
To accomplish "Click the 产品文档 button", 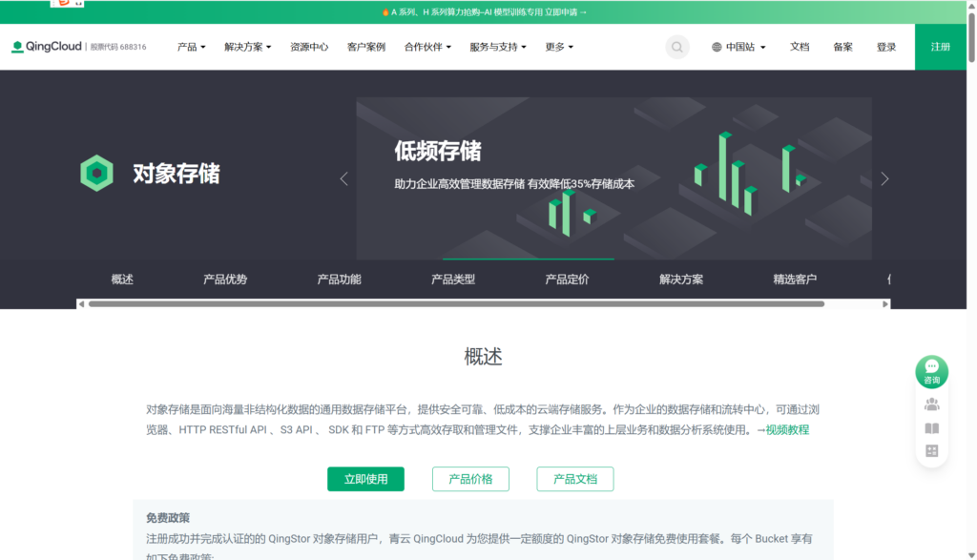I will [575, 479].
